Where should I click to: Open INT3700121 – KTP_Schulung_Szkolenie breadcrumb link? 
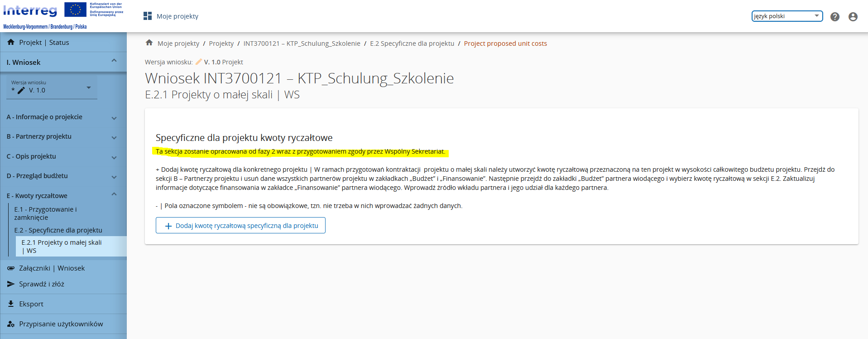[302, 44]
